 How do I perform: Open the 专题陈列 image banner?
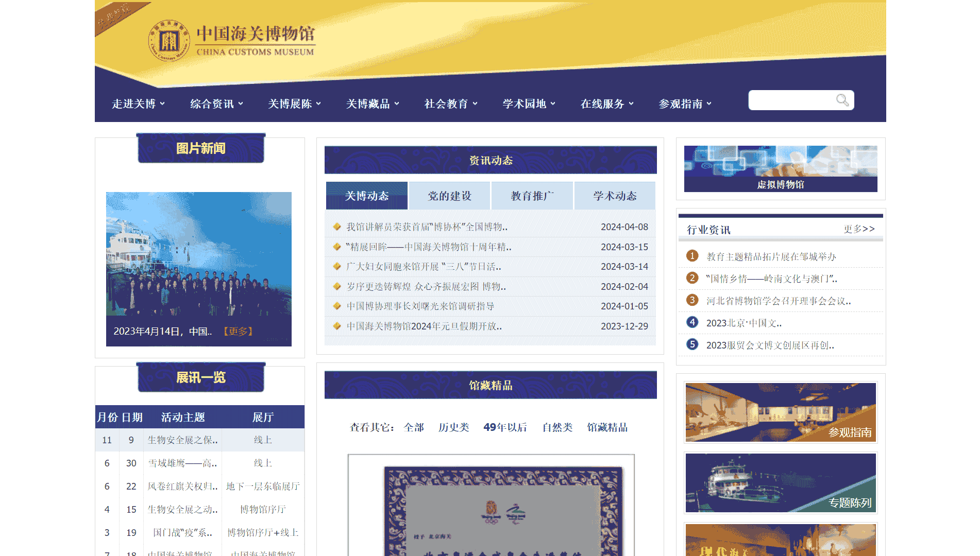(x=781, y=483)
